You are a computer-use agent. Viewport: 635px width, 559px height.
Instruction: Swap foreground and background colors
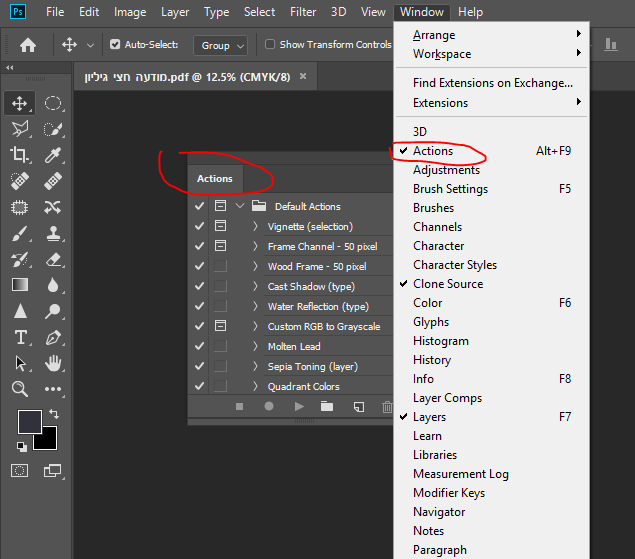click(x=54, y=414)
